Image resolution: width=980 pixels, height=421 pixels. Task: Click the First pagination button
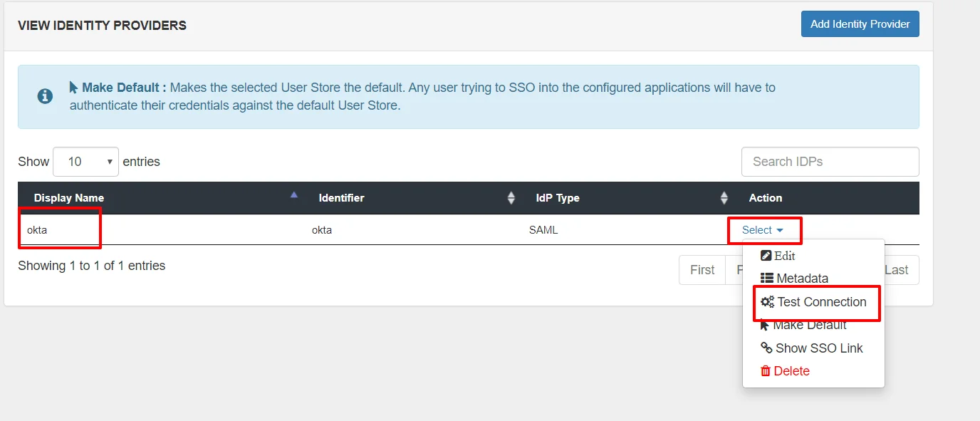(x=702, y=269)
